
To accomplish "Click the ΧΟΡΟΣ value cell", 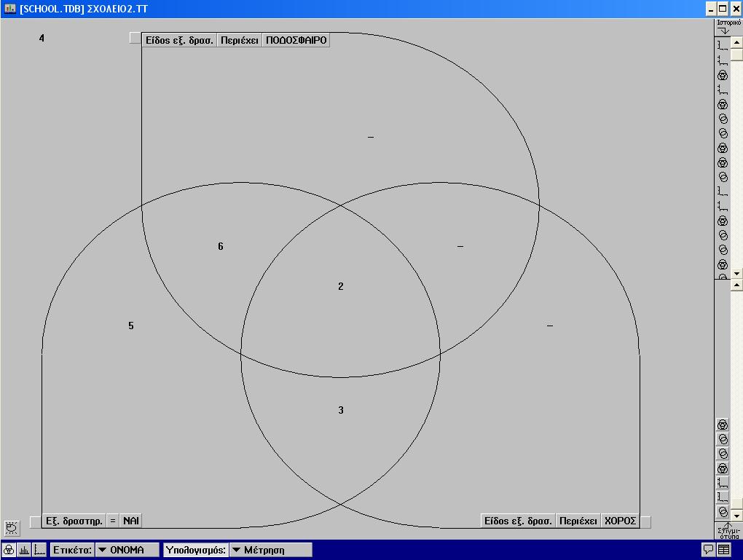I will (x=620, y=521).
